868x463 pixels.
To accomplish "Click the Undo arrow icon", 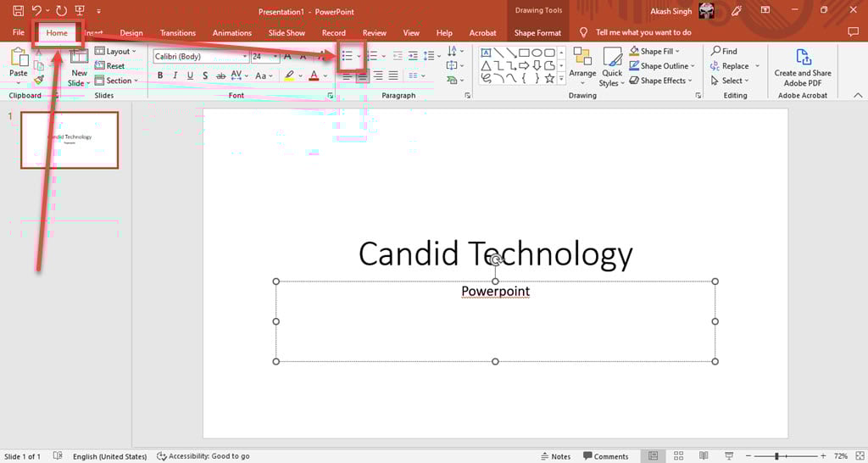I will [x=36, y=10].
